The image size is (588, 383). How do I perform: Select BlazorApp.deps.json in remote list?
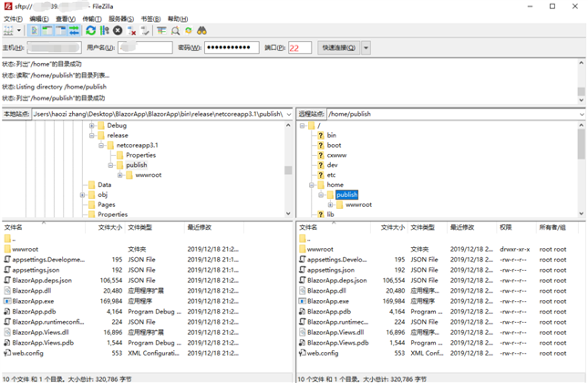337,280
